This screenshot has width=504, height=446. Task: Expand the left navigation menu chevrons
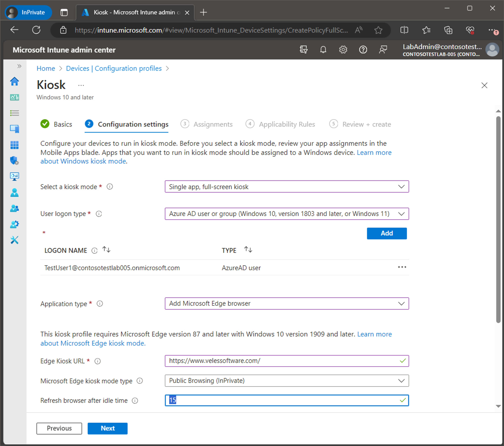point(19,66)
